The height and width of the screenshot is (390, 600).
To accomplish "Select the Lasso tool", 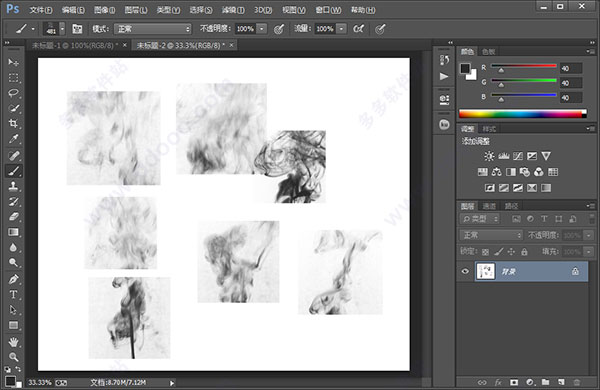I will [13, 93].
